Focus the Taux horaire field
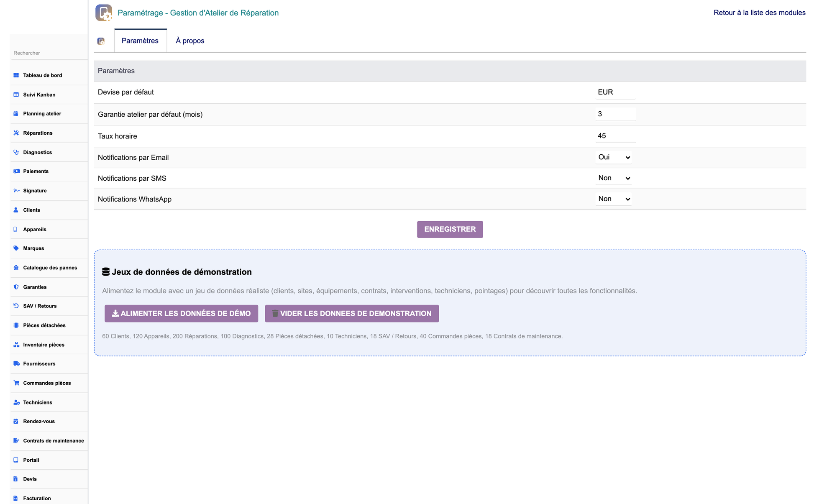The width and height of the screenshot is (814, 504). click(615, 136)
